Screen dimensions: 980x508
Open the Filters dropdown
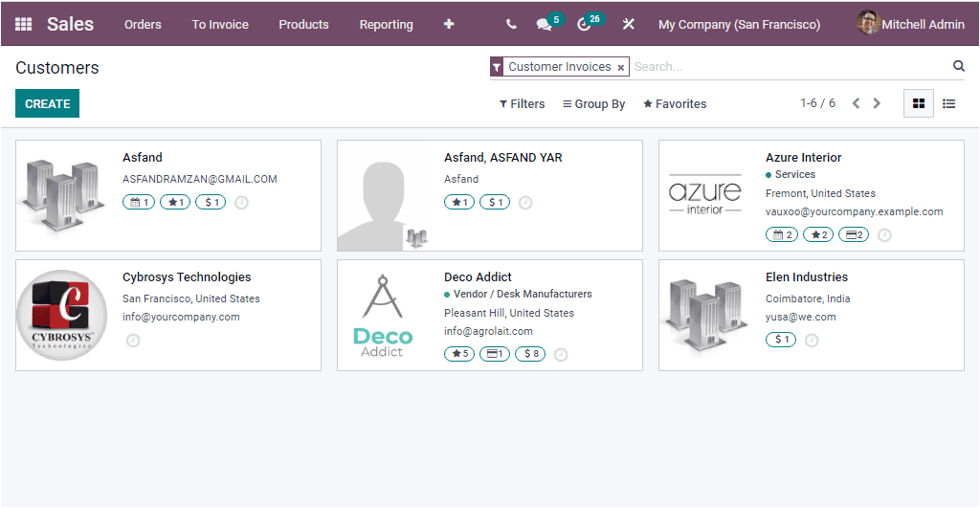(x=522, y=104)
